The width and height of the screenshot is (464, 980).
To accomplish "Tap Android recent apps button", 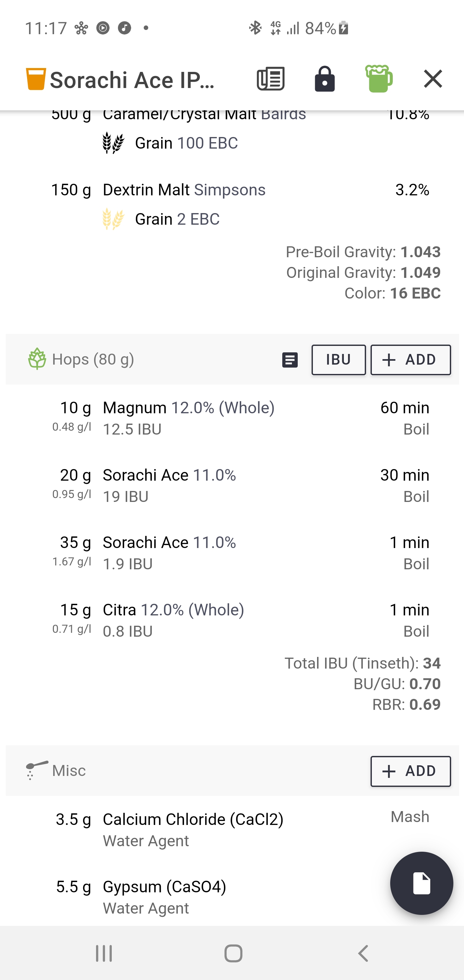I will point(103,953).
